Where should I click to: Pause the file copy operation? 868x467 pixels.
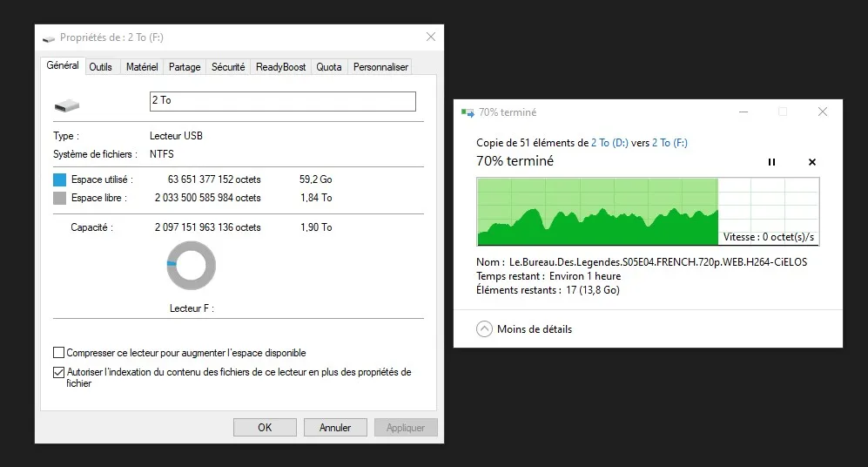[x=771, y=162]
